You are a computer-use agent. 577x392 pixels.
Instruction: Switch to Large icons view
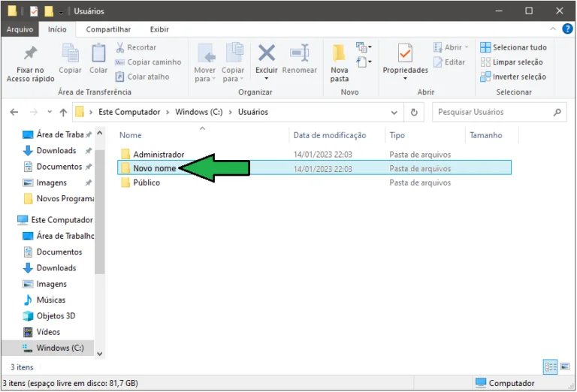tap(565, 366)
